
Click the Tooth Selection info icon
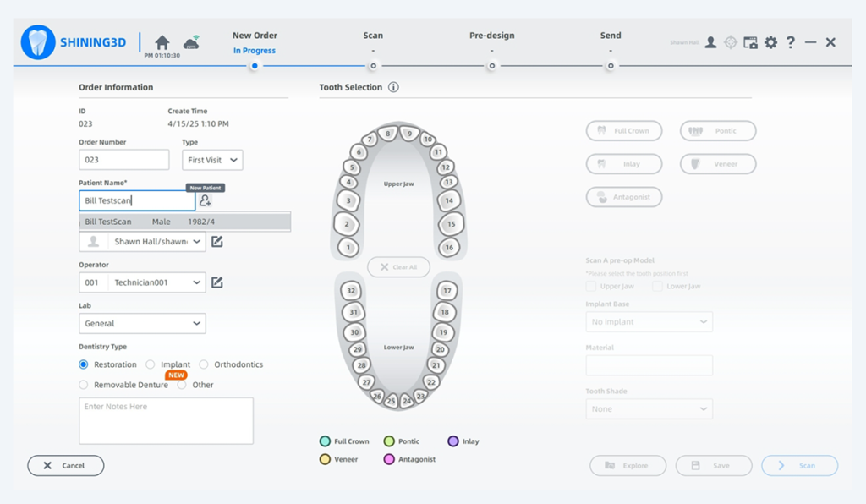click(393, 87)
